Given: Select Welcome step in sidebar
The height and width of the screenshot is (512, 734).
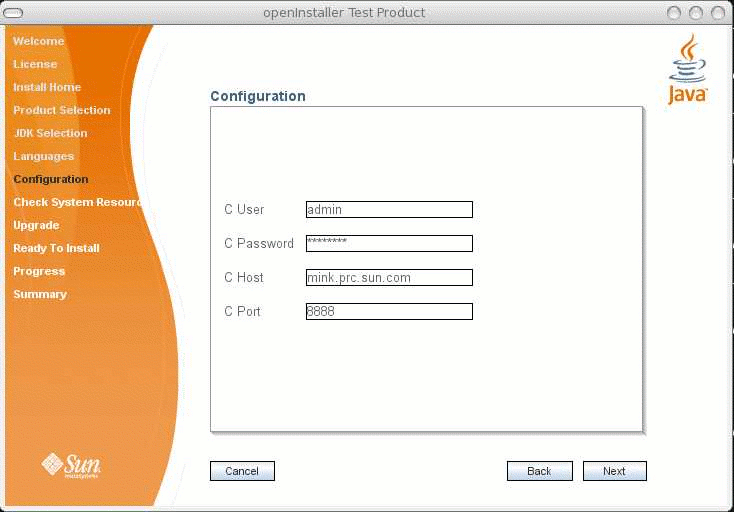Looking at the screenshot, I should pos(38,41).
